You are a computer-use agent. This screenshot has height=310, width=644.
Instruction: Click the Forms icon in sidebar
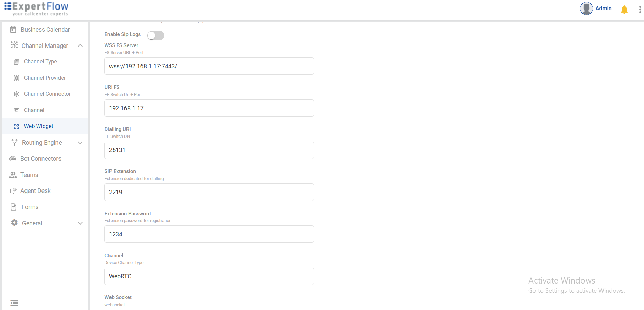click(x=14, y=207)
